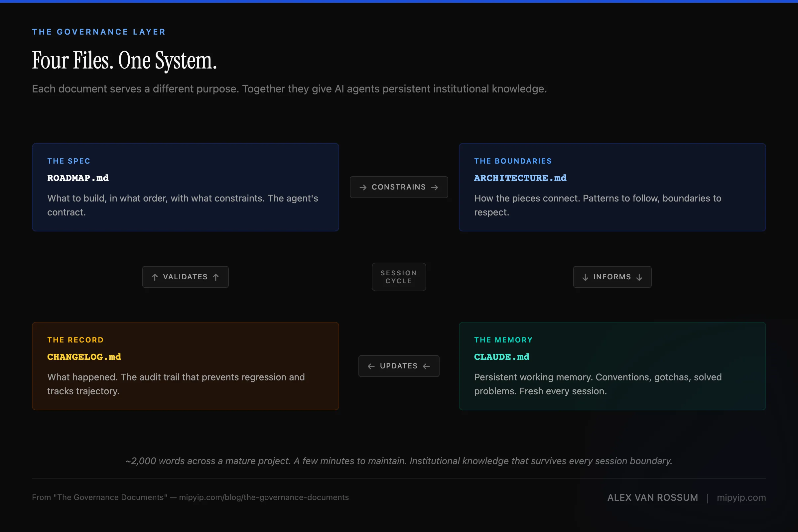
Task: Click the CONSTRAINS connector button
Action: 399,187
